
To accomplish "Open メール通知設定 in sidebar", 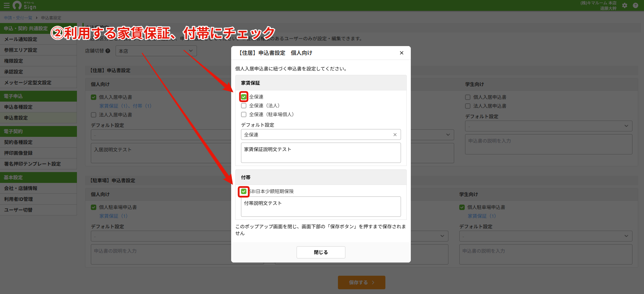I will pos(38,39).
